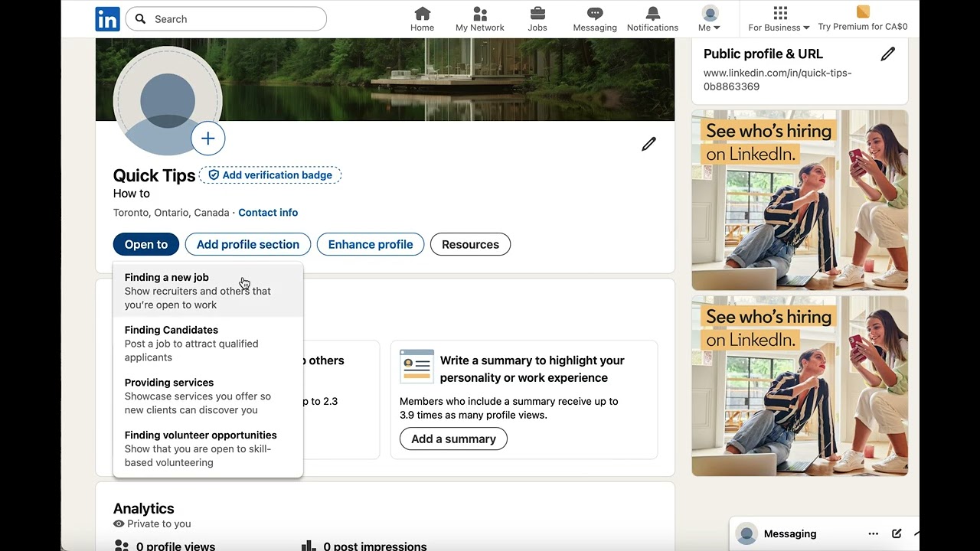Open Contact info
This screenshot has width=980, height=551.
(x=268, y=213)
